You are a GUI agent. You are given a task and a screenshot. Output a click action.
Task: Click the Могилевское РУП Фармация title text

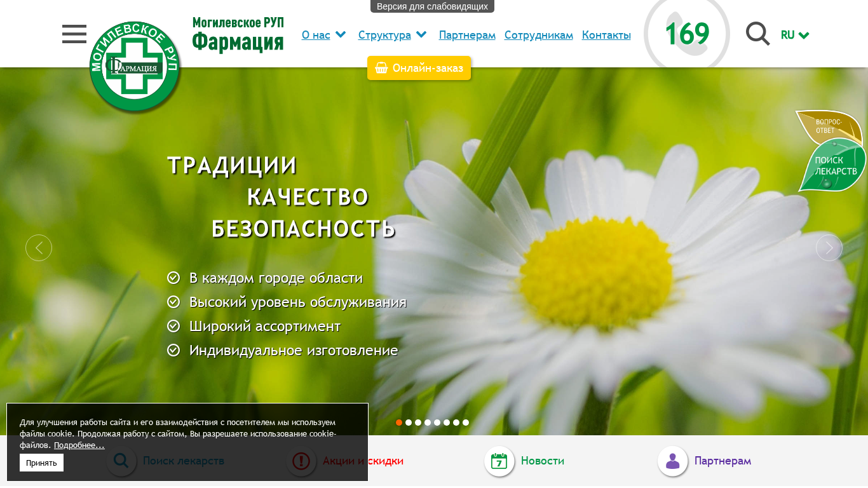point(238,34)
